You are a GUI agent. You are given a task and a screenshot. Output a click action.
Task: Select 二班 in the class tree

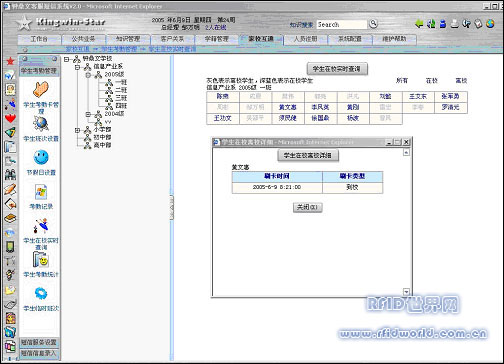(121, 90)
